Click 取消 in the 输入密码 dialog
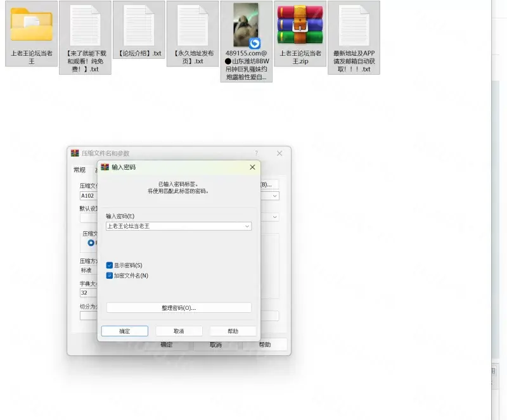The height and width of the screenshot is (420, 507). [179, 331]
